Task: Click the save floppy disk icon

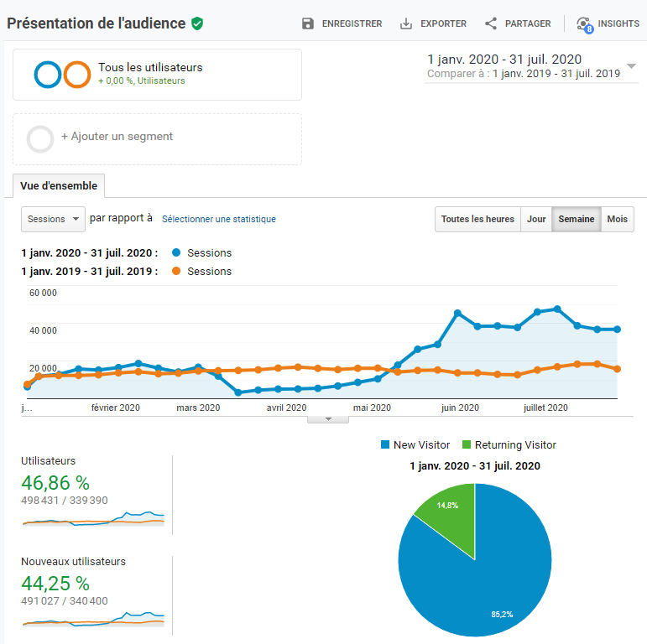Action: pyautogui.click(x=308, y=23)
